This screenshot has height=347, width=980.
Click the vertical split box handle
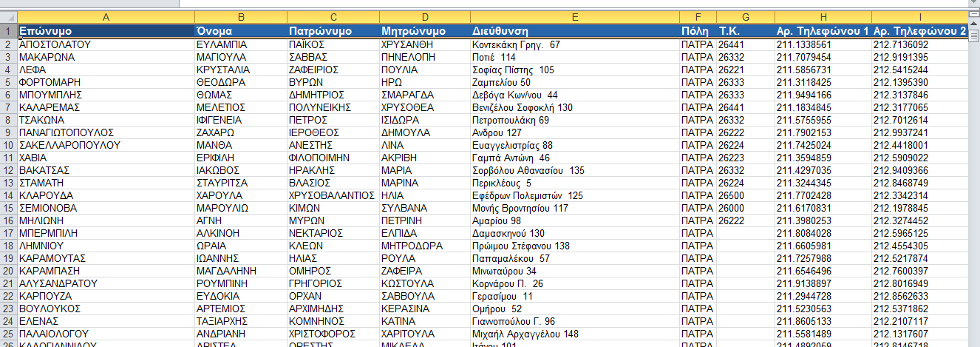pyautogui.click(x=973, y=13)
